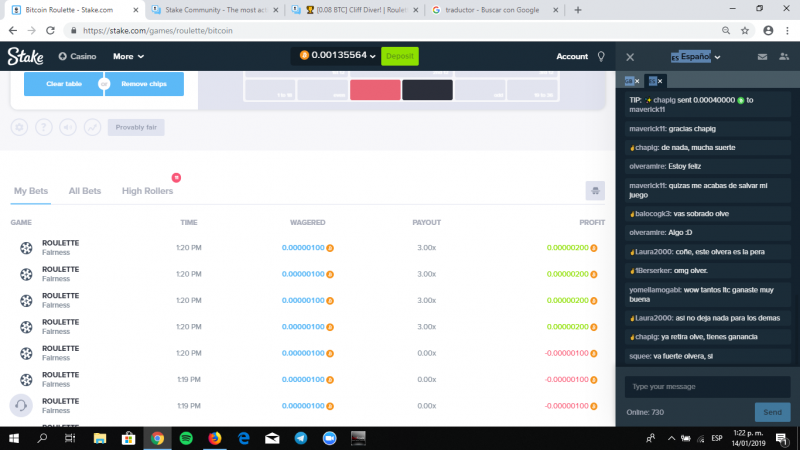Open Fairness link of the first 1:20 PM bet
This screenshot has width=800, height=450.
click(x=56, y=253)
